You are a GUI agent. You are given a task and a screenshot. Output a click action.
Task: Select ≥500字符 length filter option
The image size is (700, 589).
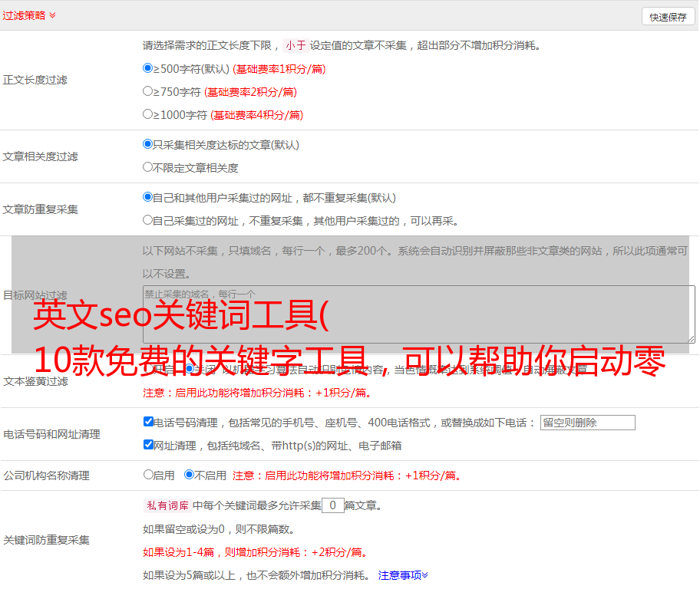pyautogui.click(x=148, y=68)
